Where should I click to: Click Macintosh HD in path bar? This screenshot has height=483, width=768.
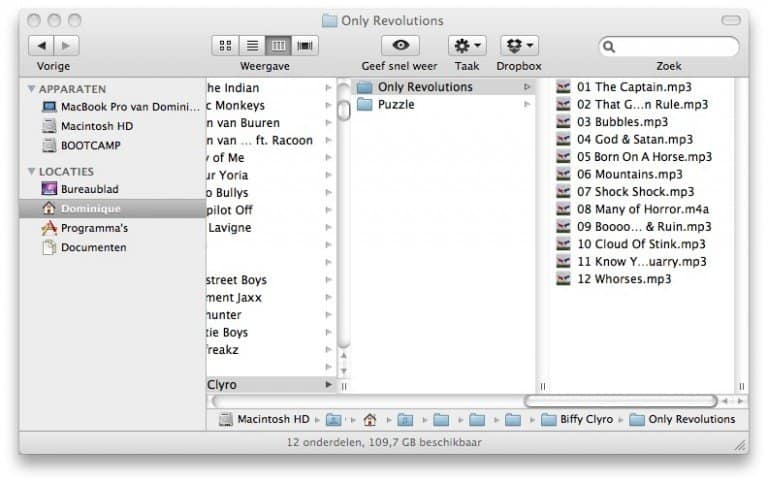[x=264, y=419]
